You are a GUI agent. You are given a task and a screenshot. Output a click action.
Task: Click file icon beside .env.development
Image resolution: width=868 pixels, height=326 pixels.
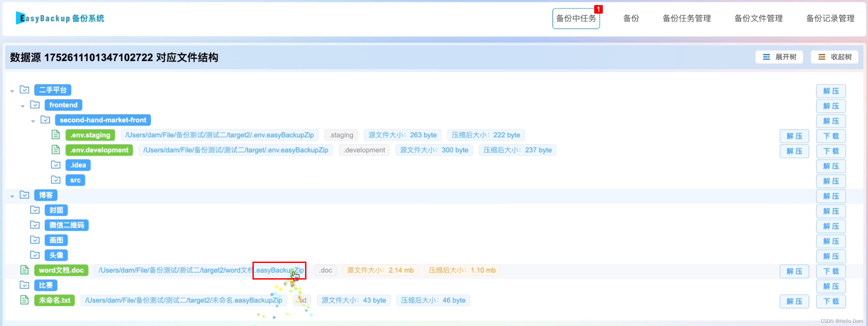(56, 149)
